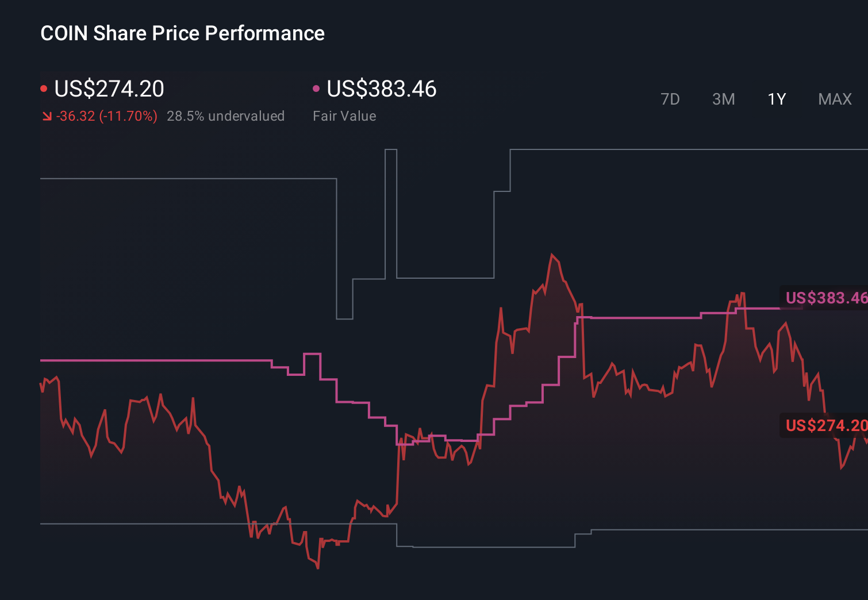
Task: Click the large US$383.46 fair value header
Action: [x=382, y=89]
